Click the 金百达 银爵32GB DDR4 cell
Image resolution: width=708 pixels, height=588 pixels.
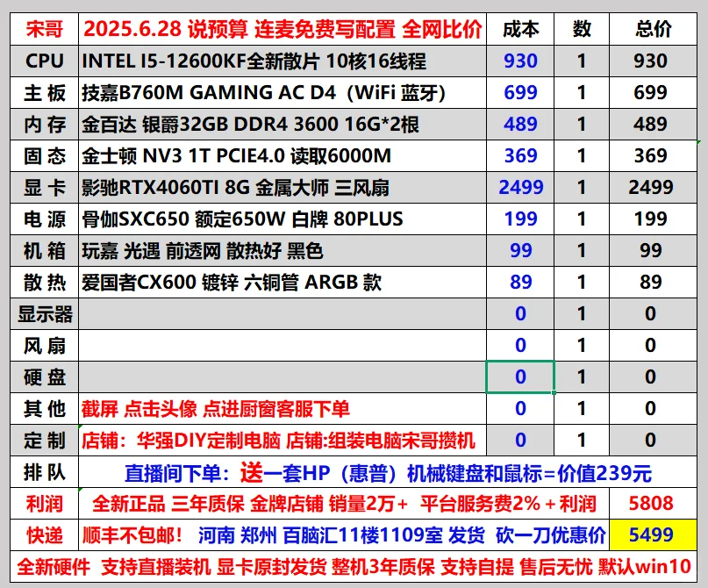click(x=282, y=125)
